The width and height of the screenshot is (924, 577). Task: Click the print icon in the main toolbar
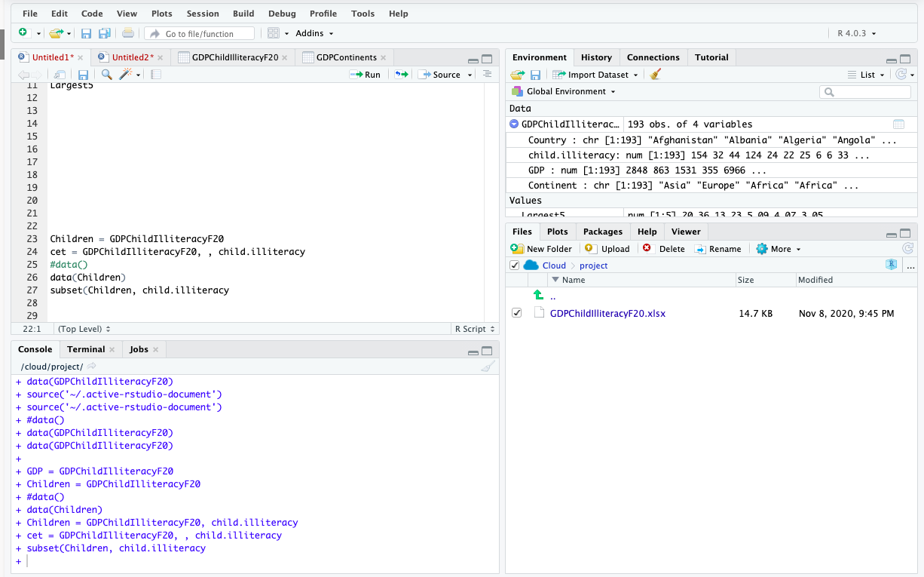pyautogui.click(x=128, y=33)
